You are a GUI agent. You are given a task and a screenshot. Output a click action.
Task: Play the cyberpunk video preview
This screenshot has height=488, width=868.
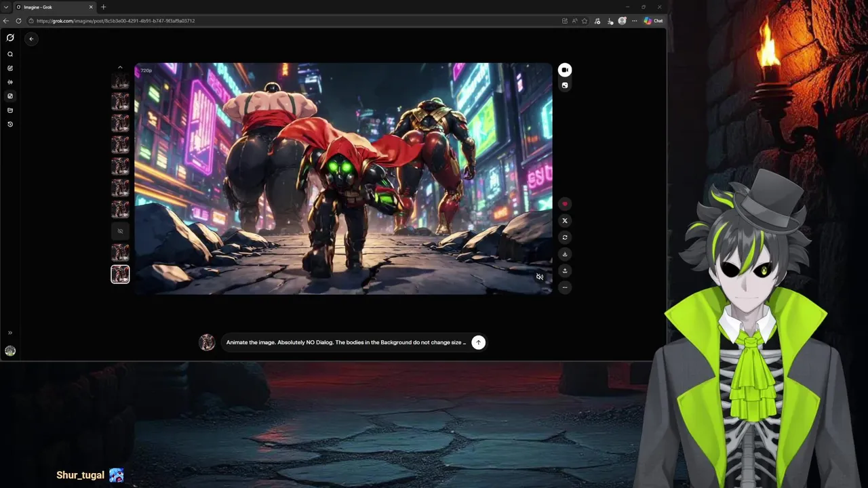click(x=343, y=179)
